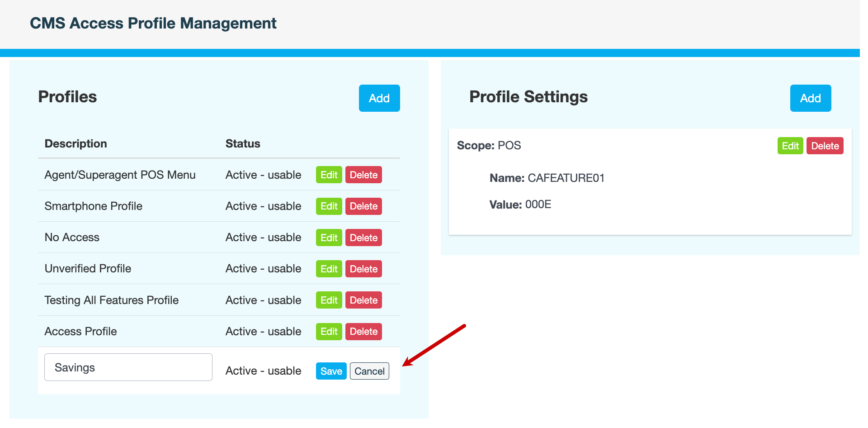
Task: Save the new Savings profile
Action: tap(331, 371)
